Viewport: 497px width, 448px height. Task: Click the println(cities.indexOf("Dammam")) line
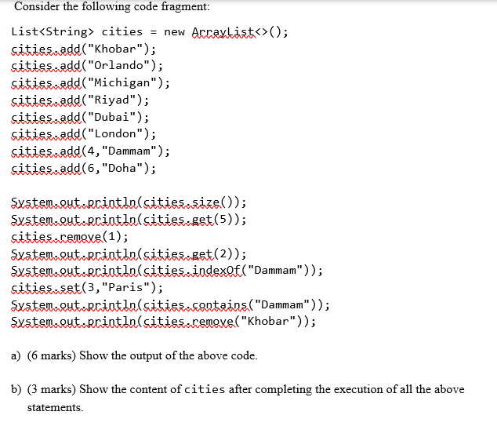pos(167,271)
